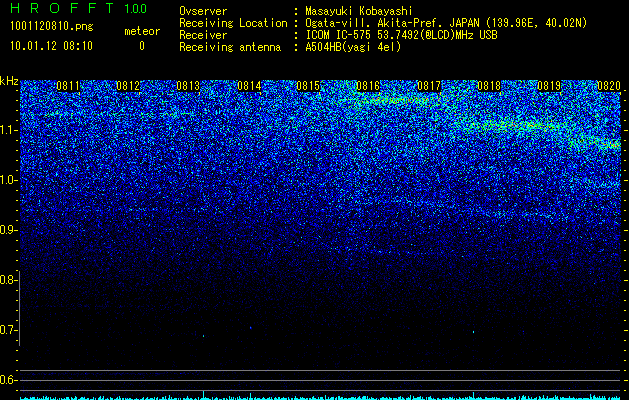
Task: Click the date stamp 10.01.12 08:10
Action: click(x=51, y=46)
